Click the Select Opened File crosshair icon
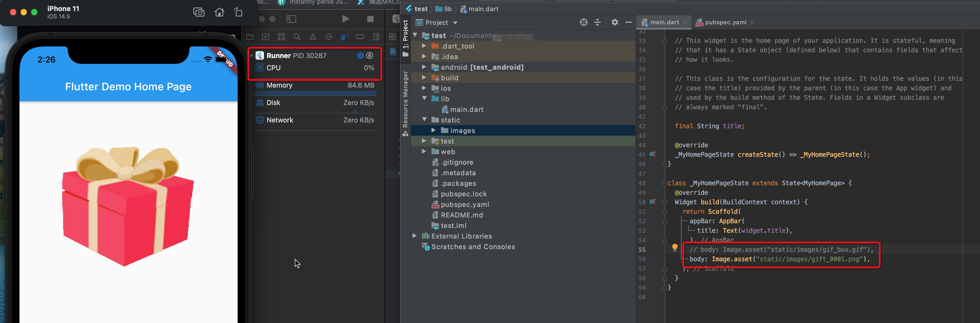The height and width of the screenshot is (323, 980). pyautogui.click(x=584, y=22)
